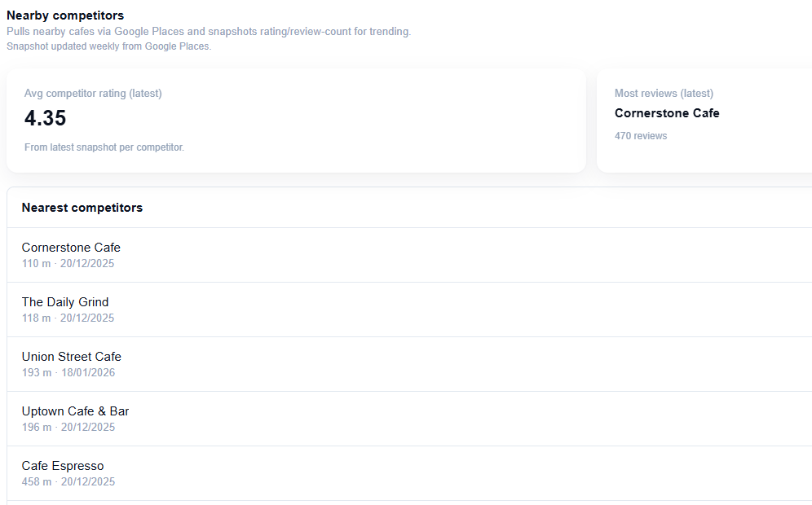This screenshot has height=505, width=812.
Task: Click the 458 m distance snapshot line
Action: (x=68, y=482)
